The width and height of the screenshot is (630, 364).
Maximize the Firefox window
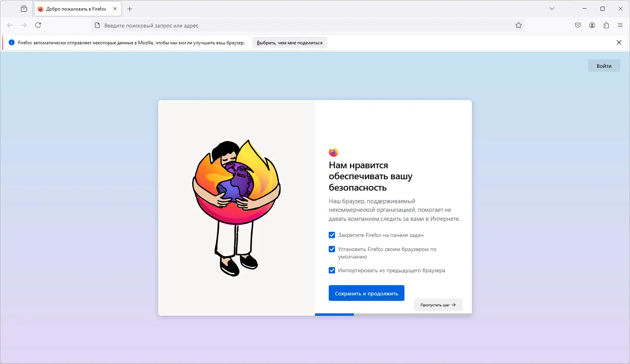point(603,9)
